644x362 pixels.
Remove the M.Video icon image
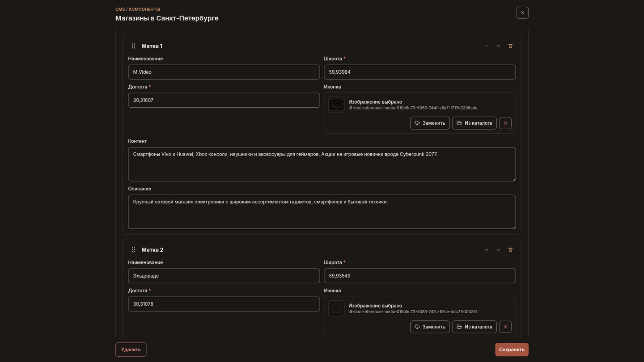505,123
